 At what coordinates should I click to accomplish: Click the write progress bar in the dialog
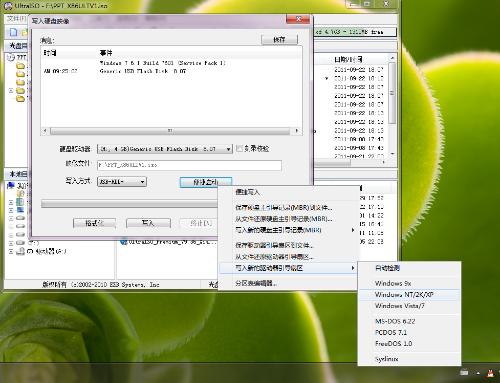coord(129,204)
